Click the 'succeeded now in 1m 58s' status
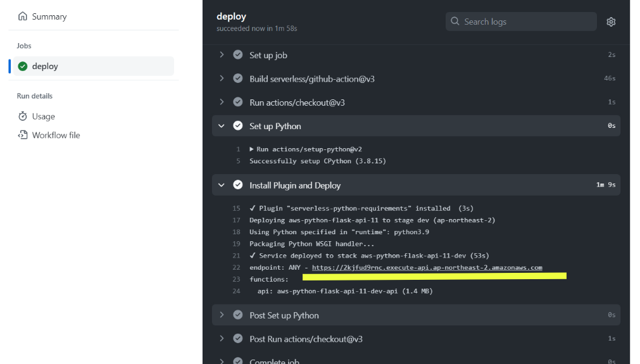640x364 pixels. coord(257,28)
